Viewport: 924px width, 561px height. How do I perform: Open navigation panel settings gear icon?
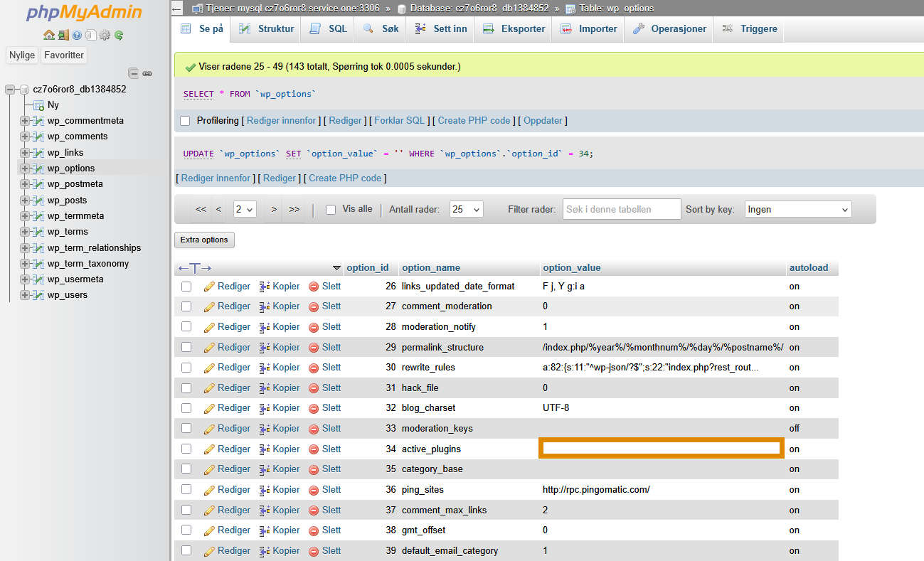point(105,35)
